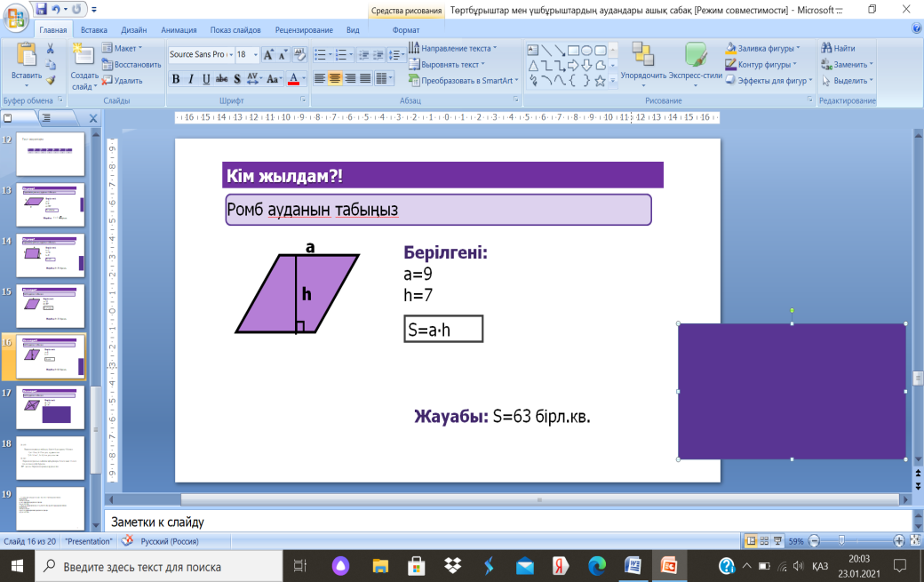Open the Анимация ribbon tab

tap(179, 29)
